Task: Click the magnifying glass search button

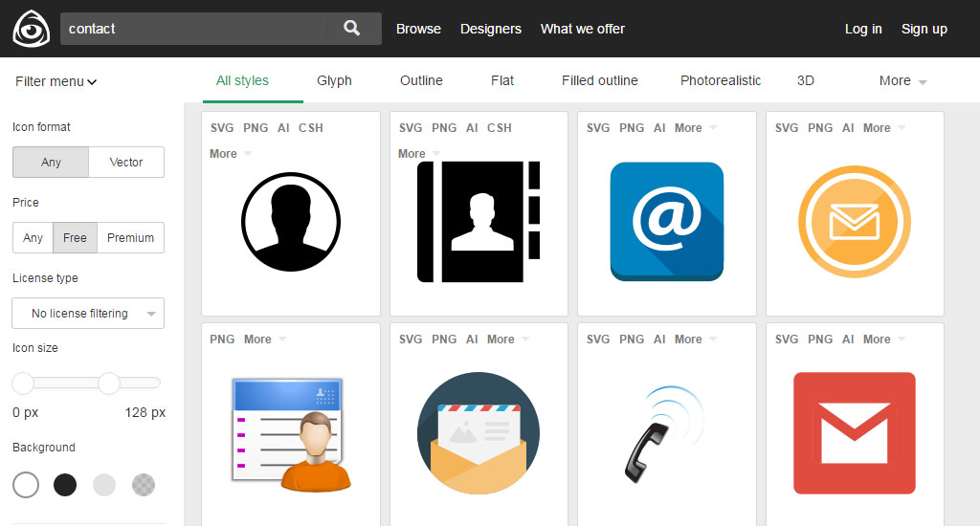Action: (352, 29)
